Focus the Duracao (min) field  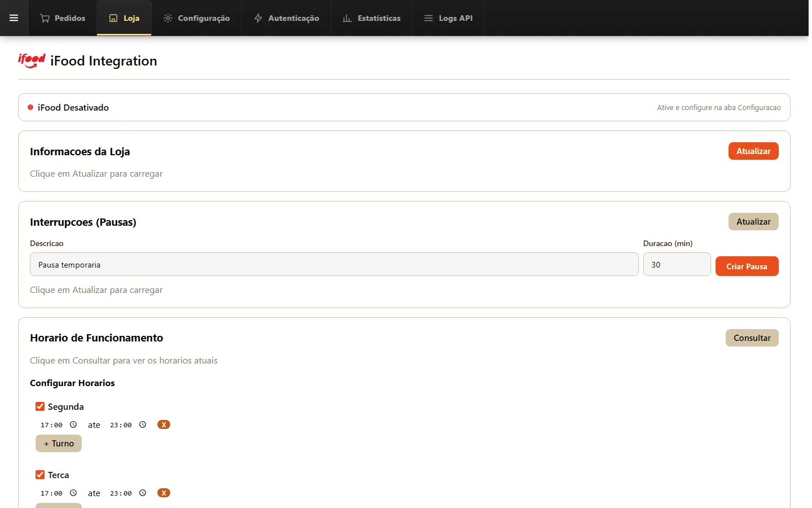click(x=677, y=264)
